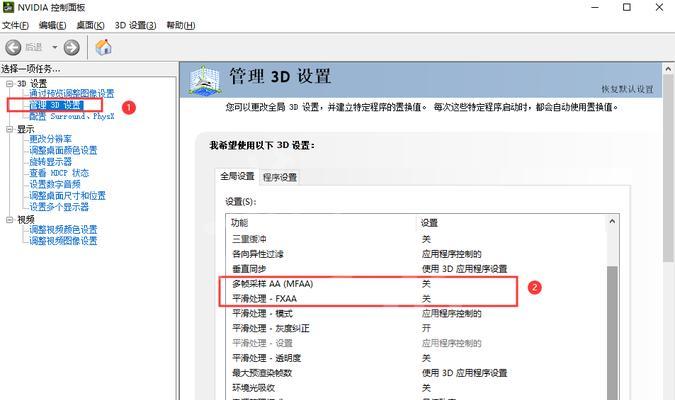Viewport: 675px width, 400px height.
Task: Select 调整桌面颜色设置 in tree
Action: click(x=63, y=150)
